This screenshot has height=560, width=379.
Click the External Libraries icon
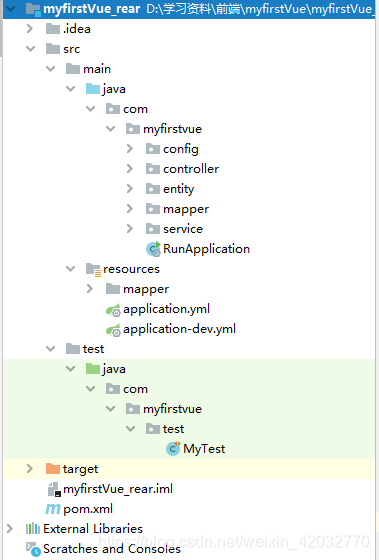click(33, 529)
